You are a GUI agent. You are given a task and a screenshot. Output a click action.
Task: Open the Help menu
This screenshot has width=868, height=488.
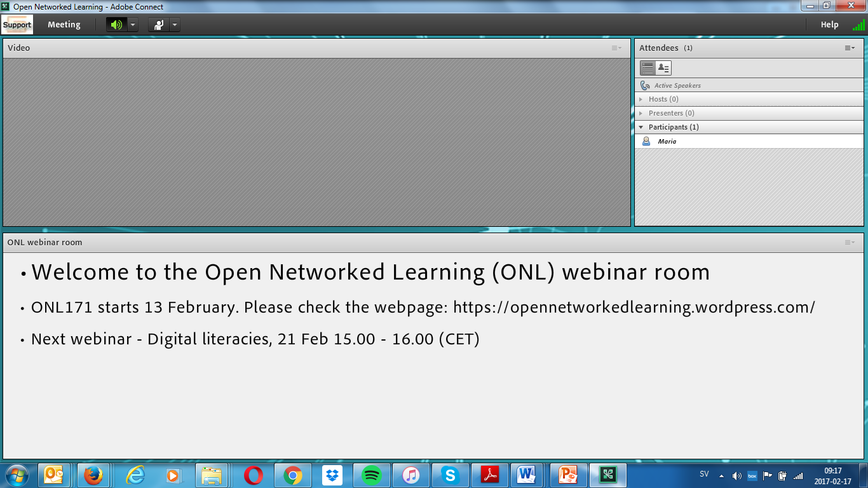[829, 24]
